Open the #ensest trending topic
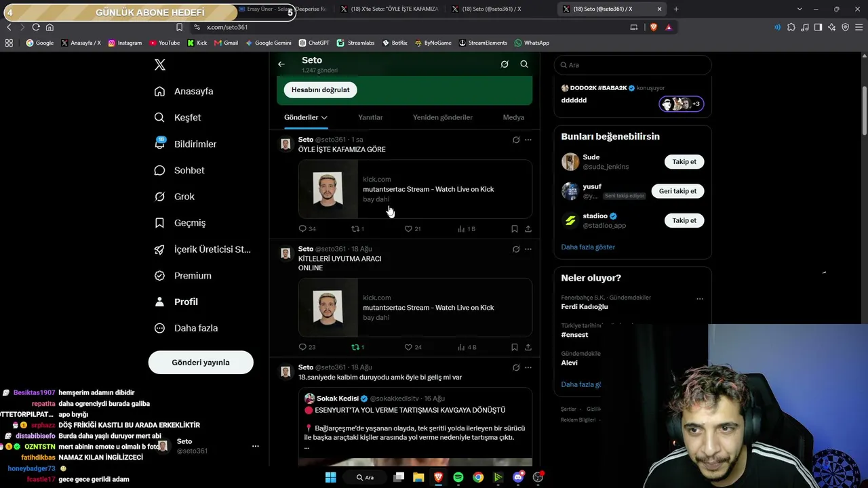868x488 pixels. point(574,335)
